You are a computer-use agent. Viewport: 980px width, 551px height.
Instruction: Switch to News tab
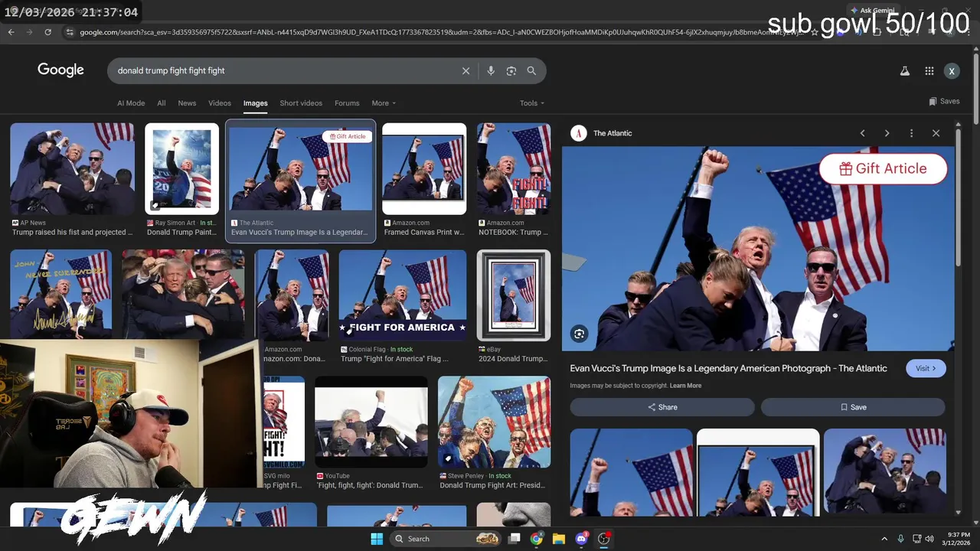click(x=187, y=103)
